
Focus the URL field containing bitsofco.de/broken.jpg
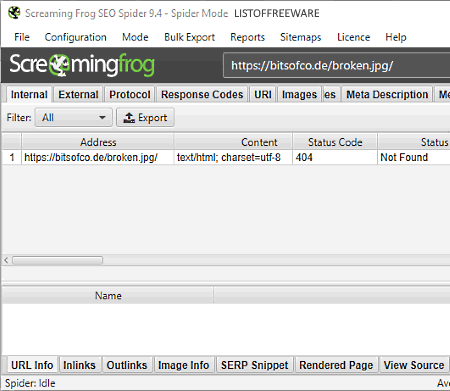tap(337, 65)
